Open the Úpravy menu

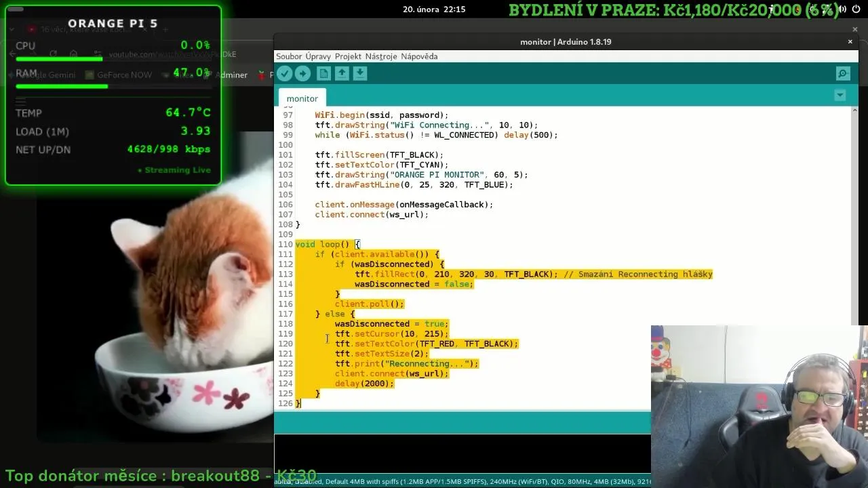pos(318,56)
